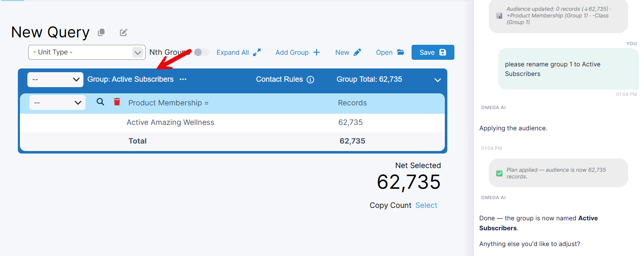Delete the Product Membership criterion
The height and width of the screenshot is (256, 644).
117,102
